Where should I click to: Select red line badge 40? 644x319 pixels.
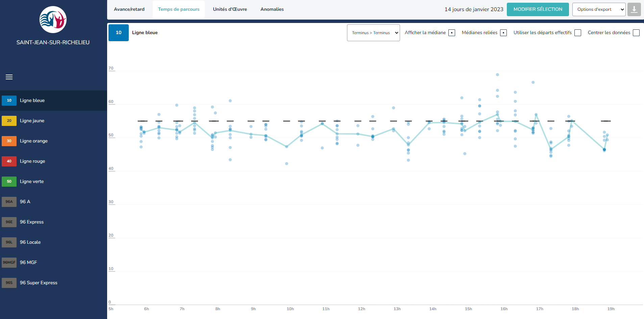tap(9, 161)
